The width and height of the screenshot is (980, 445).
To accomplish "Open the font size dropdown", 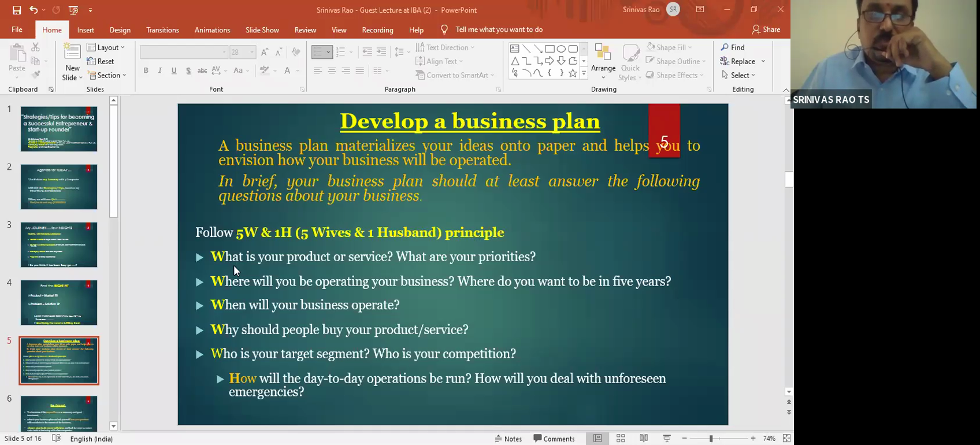I will [x=252, y=52].
